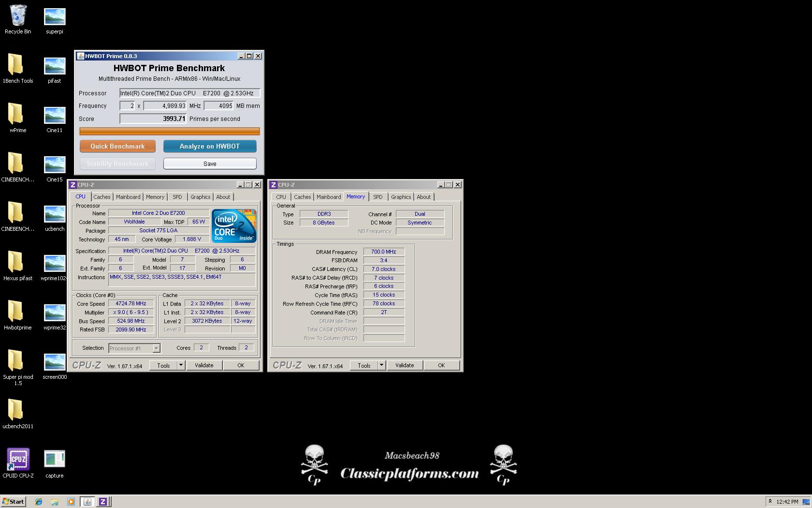Show hidden tray icons with the chevron
Viewport: 812px width, 508px height.
coord(770,502)
